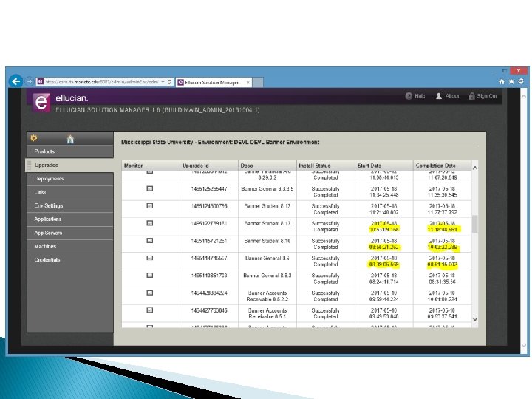Viewport: 532px width, 399px height.
Task: Select Desc cell 'Banner Accounts Receivable 8.5.2.2'
Action: (267, 296)
